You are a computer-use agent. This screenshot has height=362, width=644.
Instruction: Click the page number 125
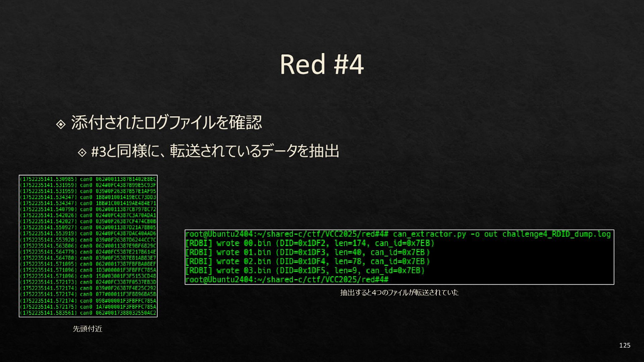click(x=625, y=345)
